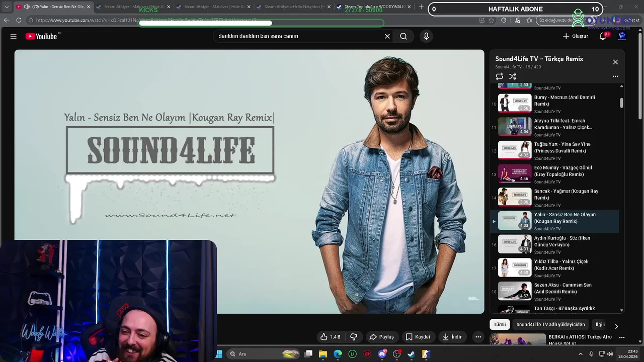Open more actions under the video
Screen dimensions: 644x362
[478, 337]
